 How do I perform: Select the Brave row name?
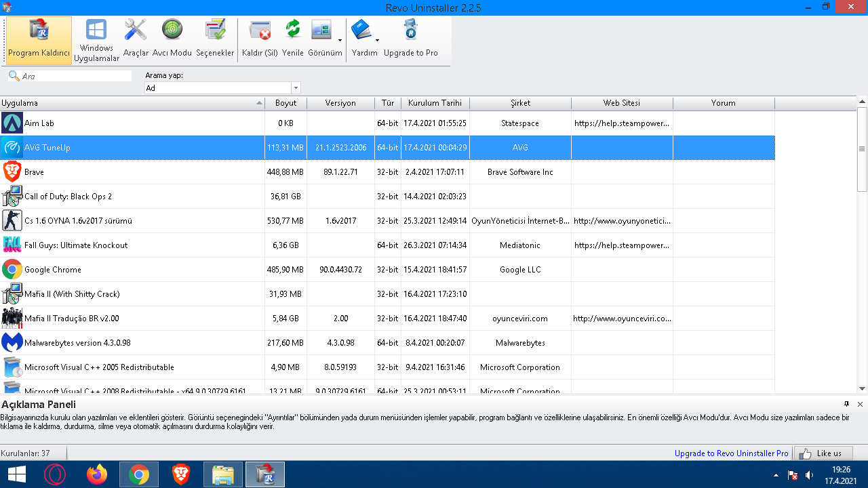34,172
